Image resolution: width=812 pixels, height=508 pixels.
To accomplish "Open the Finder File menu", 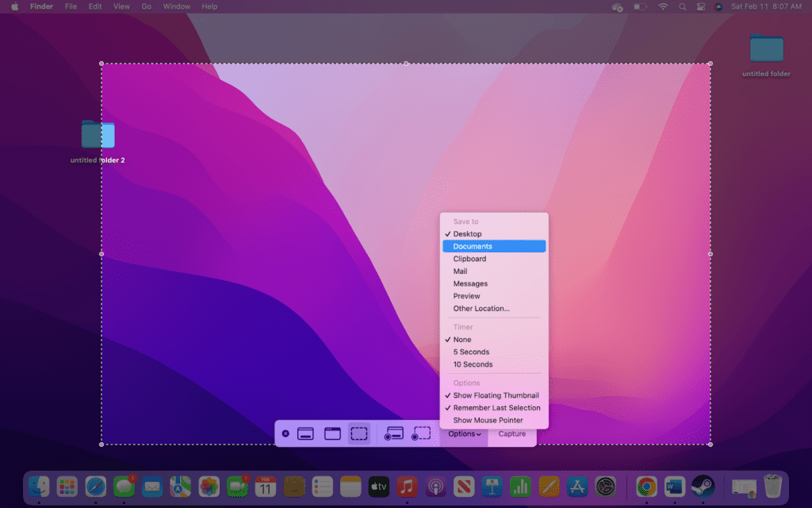I will 71,6.
